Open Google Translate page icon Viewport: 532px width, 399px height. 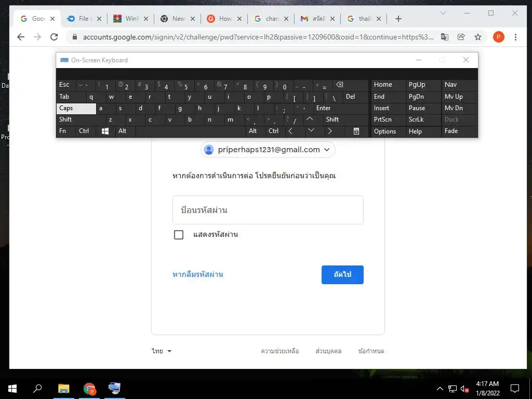[x=445, y=37]
